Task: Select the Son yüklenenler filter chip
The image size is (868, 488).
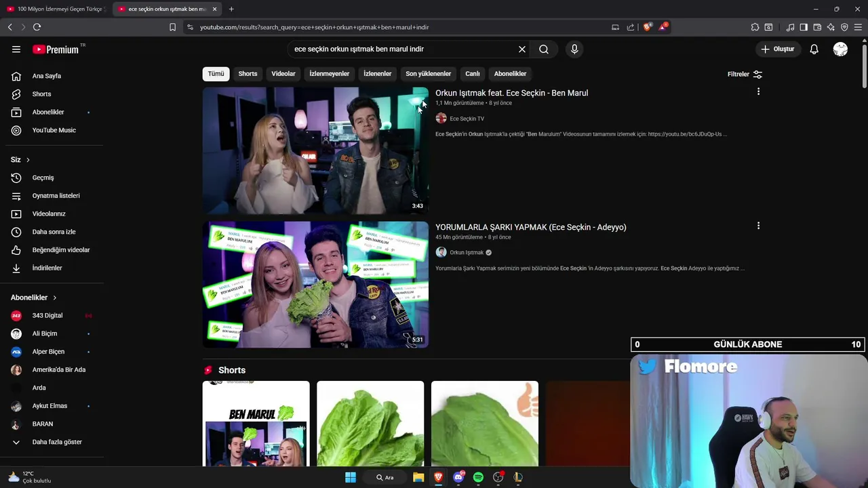Action: pos(428,74)
